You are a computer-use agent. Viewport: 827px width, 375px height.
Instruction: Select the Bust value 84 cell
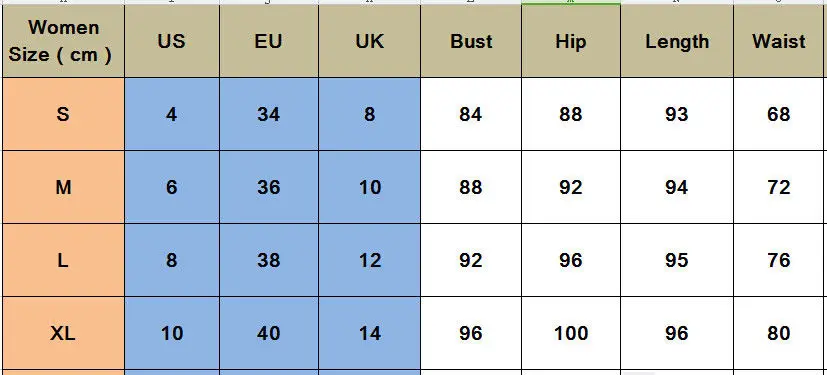[x=471, y=114]
